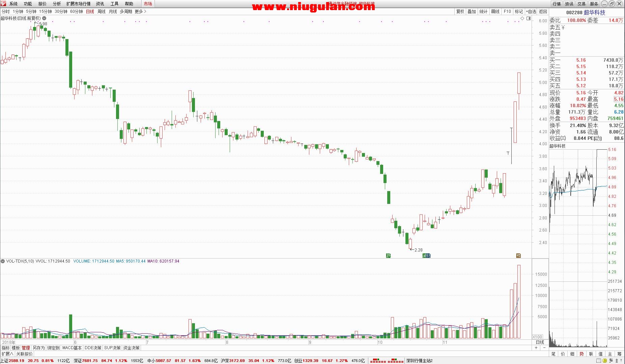Click the 跌 marker on the chart
The image size is (625, 364).
(388, 256)
